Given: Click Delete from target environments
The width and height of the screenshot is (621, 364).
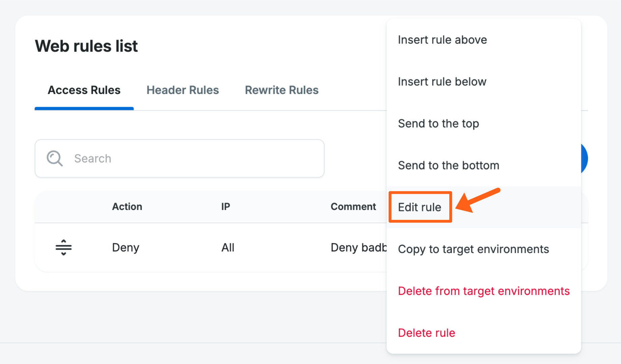Looking at the screenshot, I should [x=483, y=291].
